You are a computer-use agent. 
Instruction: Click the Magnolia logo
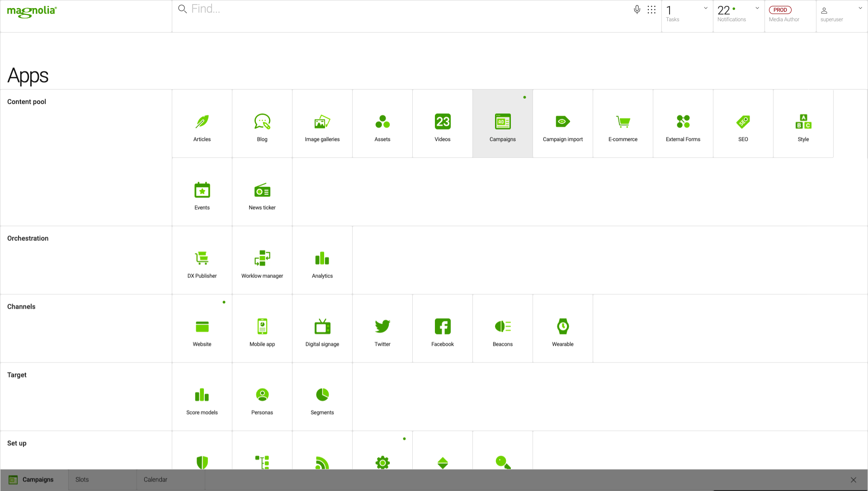[32, 11]
